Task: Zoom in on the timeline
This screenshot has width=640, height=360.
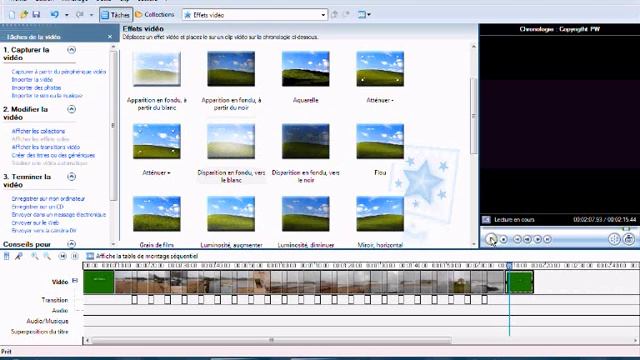Action: coord(35,256)
